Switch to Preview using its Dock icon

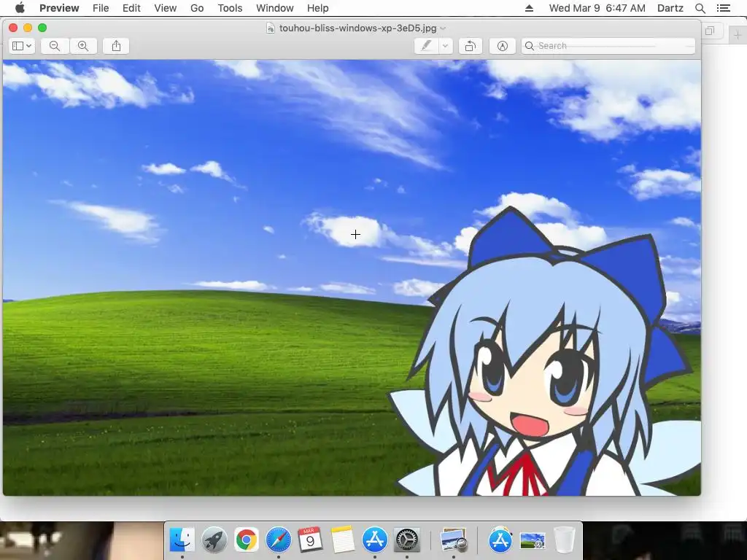tap(454, 540)
